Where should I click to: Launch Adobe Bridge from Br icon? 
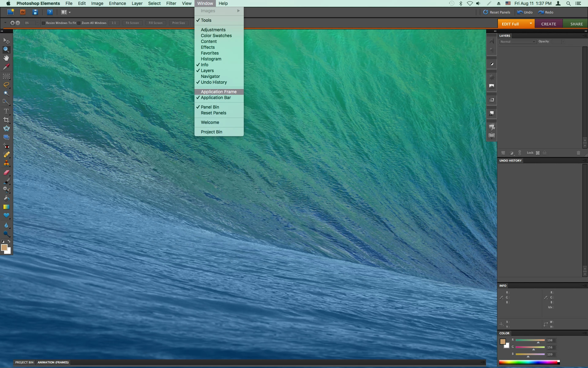(x=23, y=12)
